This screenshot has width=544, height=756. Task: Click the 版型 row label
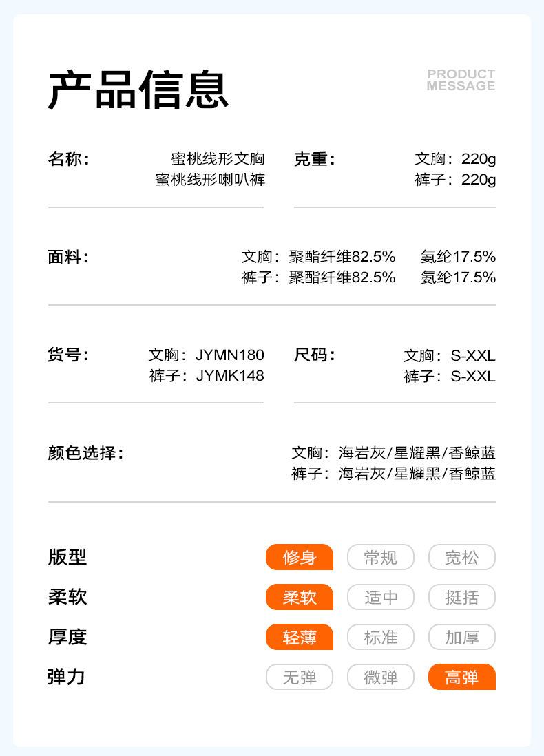tap(67, 557)
